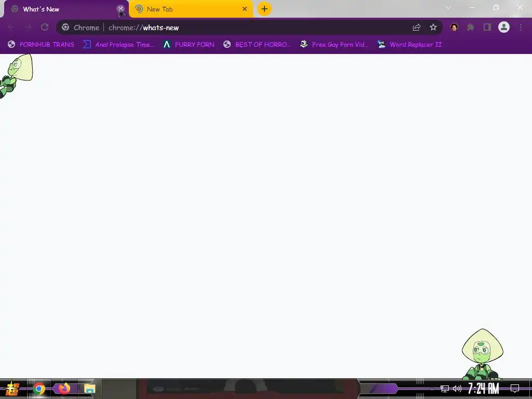Open network status in system tray
The width and height of the screenshot is (532, 399).
(445, 389)
